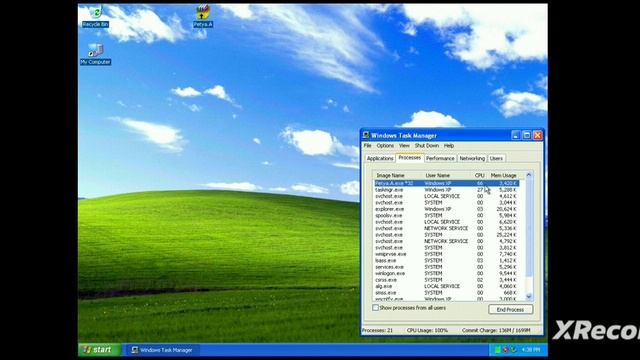The height and width of the screenshot is (360, 640).
Task: Open the start menu
Action: tap(99, 350)
